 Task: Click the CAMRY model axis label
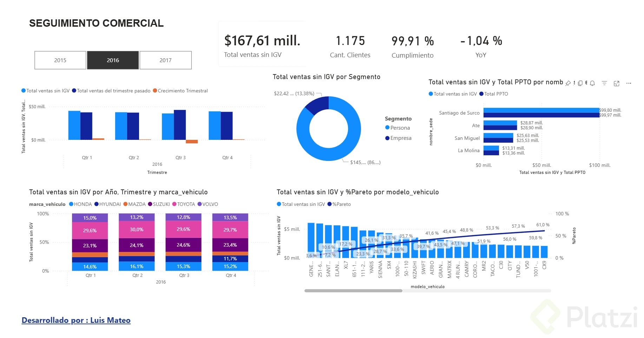coord(467,268)
